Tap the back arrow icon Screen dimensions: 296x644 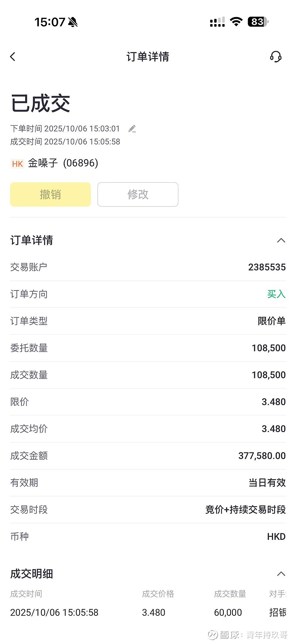coord(13,57)
